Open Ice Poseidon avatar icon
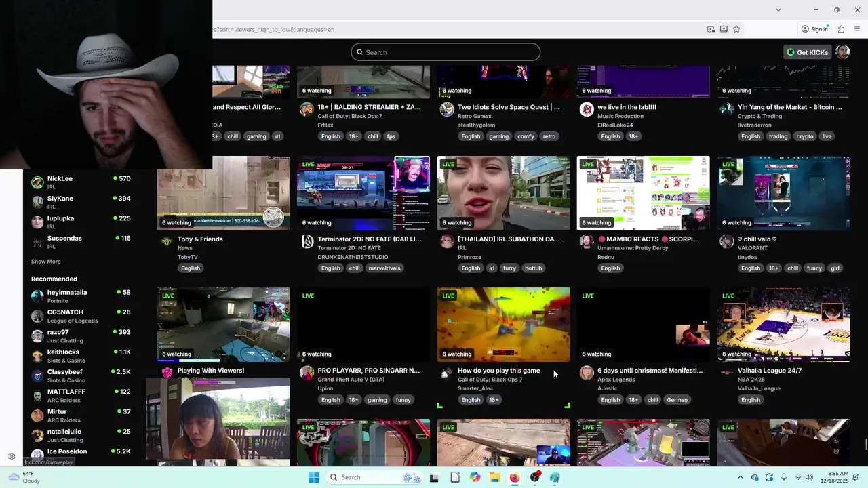The height and width of the screenshot is (488, 868). (x=38, y=455)
